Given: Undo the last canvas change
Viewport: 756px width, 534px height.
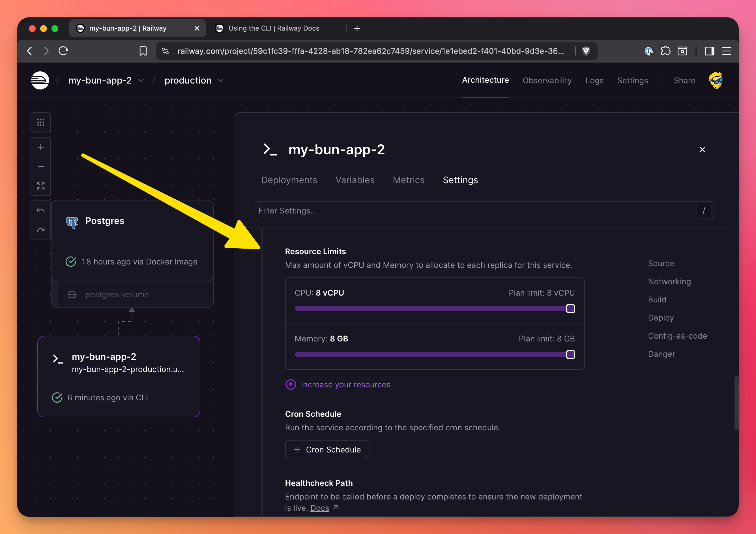Looking at the screenshot, I should point(40,211).
